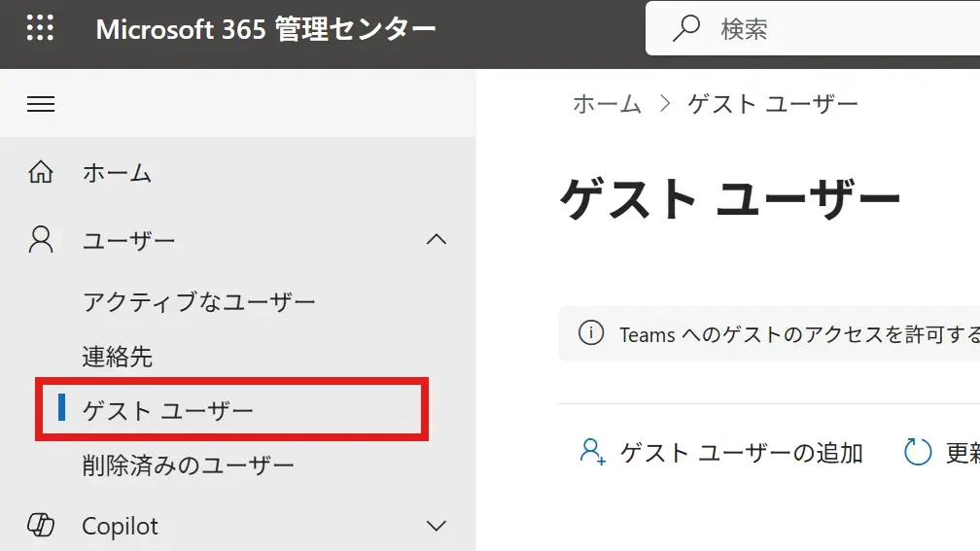Click the Teams へのゲストのアクセス message text
Image resolution: width=980 pixels, height=551 pixels.
(x=799, y=334)
